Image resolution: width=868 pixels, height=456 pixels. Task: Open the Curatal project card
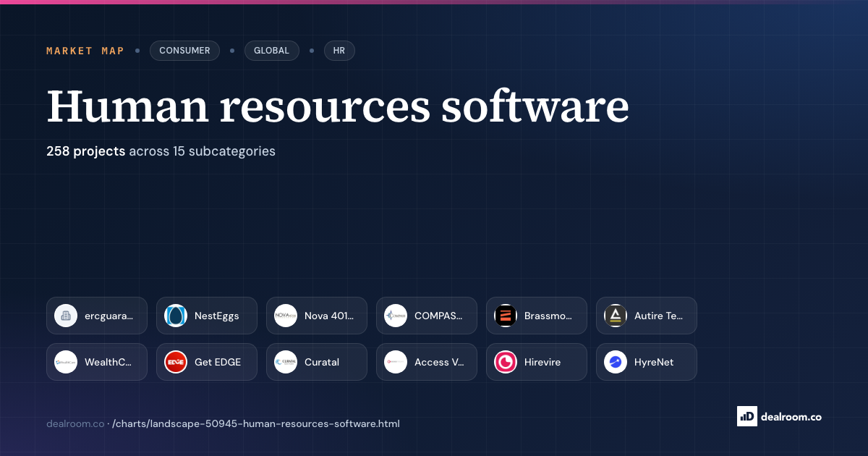pyautogui.click(x=317, y=362)
